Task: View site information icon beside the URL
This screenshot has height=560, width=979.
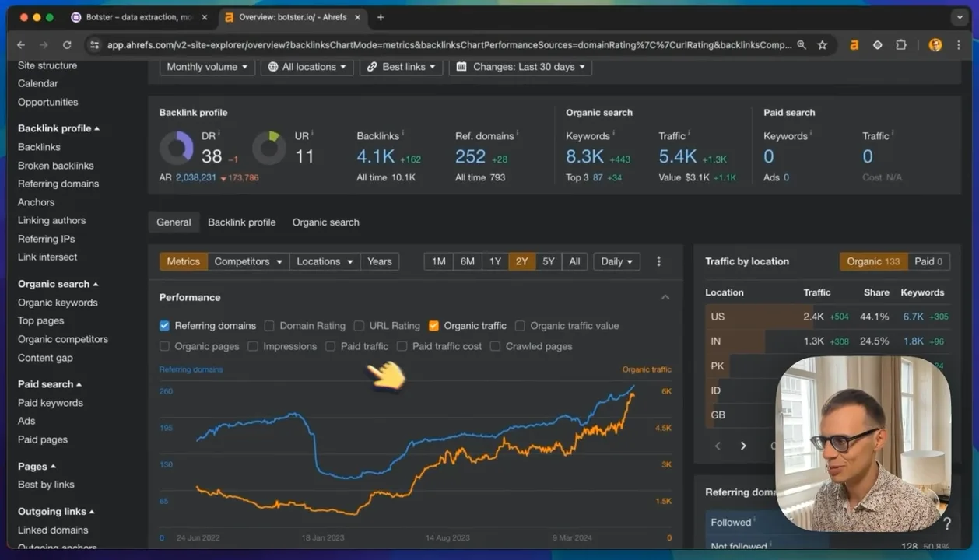Action: pyautogui.click(x=95, y=45)
